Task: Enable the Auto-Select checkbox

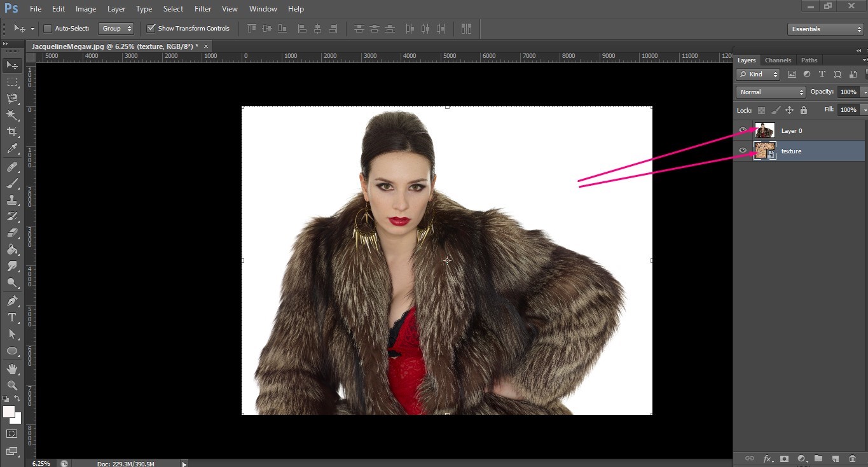Action: pyautogui.click(x=48, y=29)
